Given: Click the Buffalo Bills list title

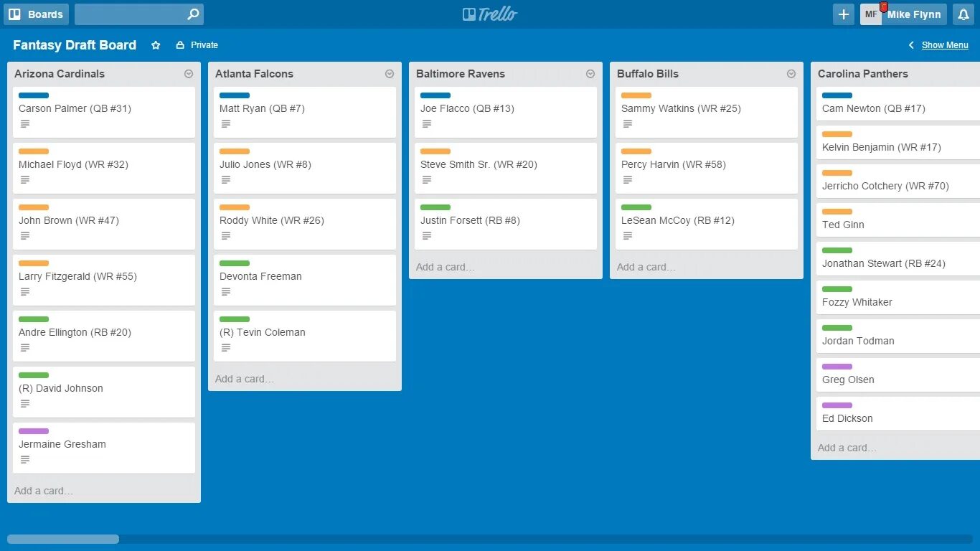Looking at the screenshot, I should point(648,74).
